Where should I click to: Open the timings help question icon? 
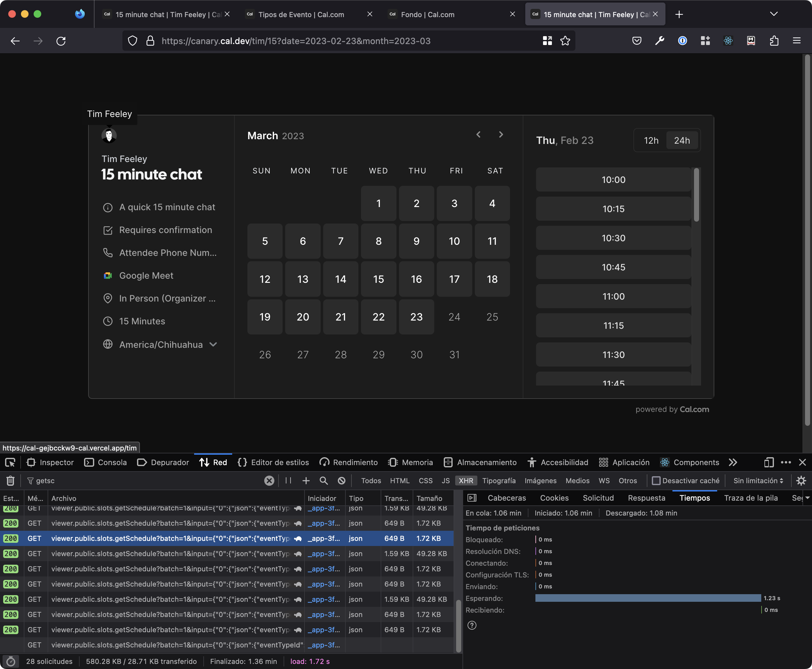tap(472, 625)
